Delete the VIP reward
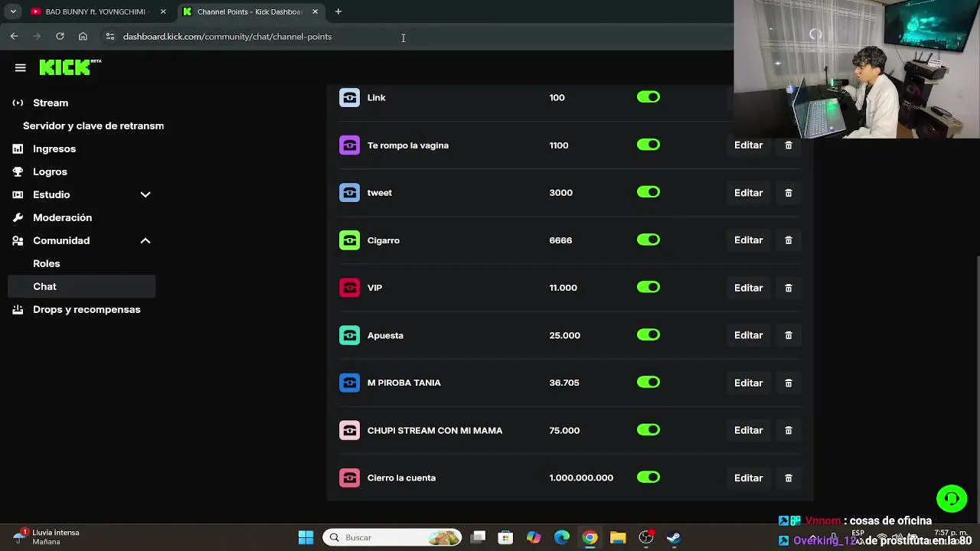This screenshot has width=980, height=551. pyautogui.click(x=788, y=288)
